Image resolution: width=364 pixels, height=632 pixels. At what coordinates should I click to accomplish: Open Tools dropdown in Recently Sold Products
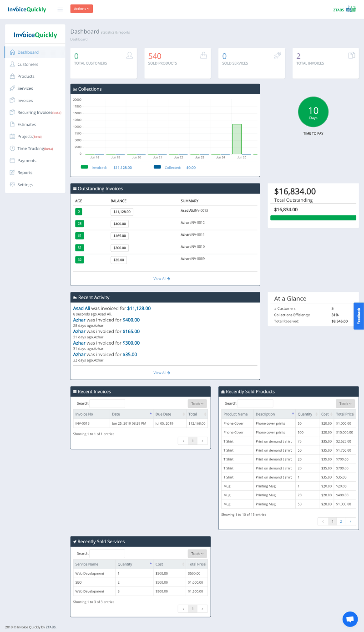345,403
